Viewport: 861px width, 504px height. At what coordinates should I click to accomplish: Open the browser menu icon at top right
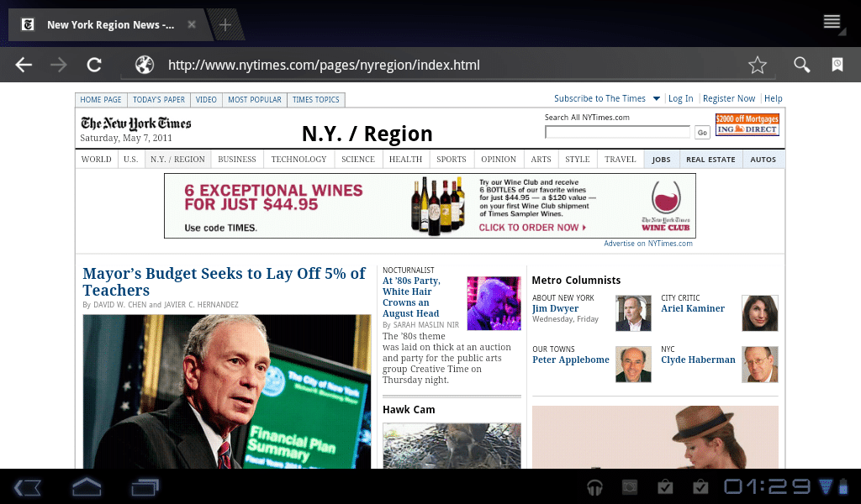click(x=832, y=22)
